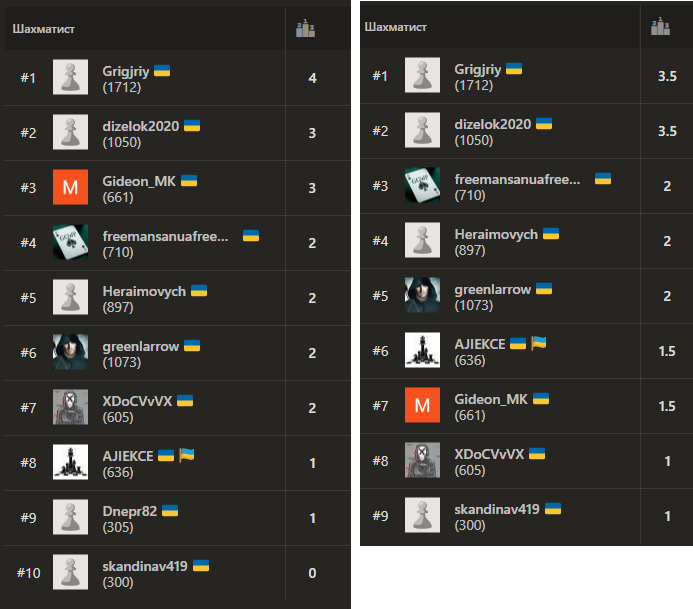The image size is (693, 609).
Task: Open XDoCVvVX profile link in left table
Action: 137,401
